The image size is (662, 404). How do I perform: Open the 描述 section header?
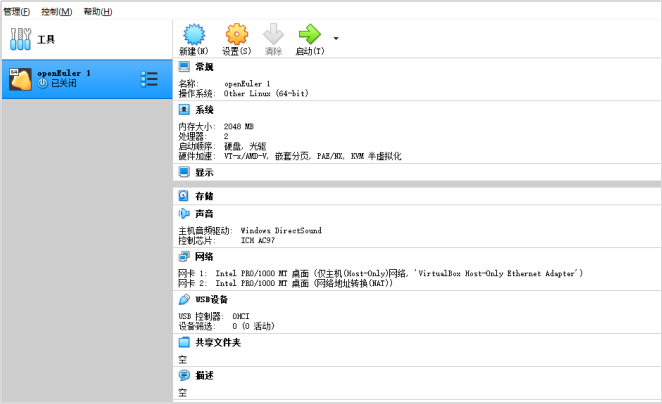(x=204, y=375)
